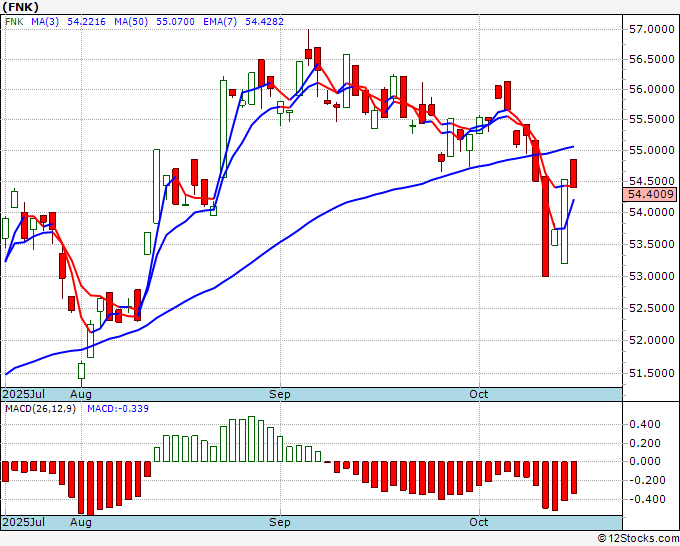Click the 55.0000 price axis label

coord(651,150)
